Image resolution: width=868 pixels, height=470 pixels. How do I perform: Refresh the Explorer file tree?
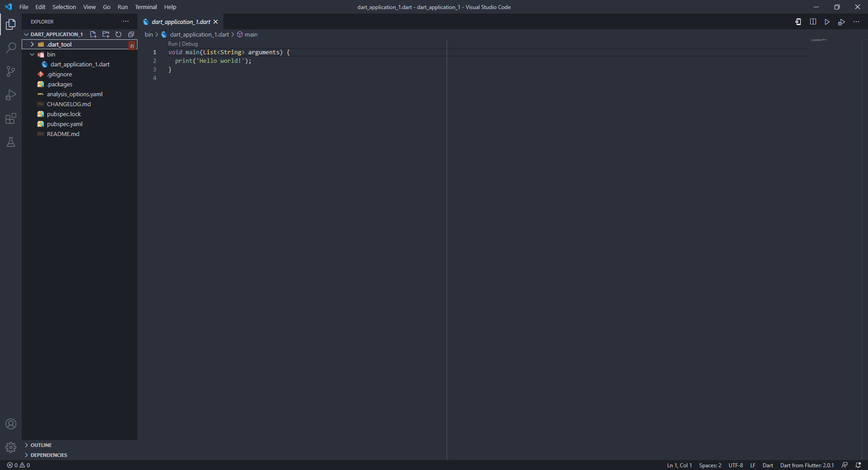pyautogui.click(x=118, y=34)
